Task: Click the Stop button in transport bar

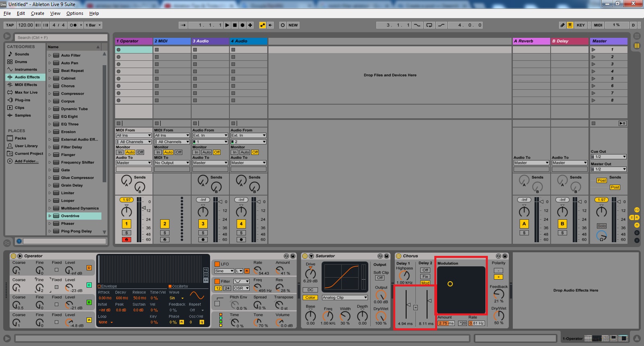Action: (235, 25)
